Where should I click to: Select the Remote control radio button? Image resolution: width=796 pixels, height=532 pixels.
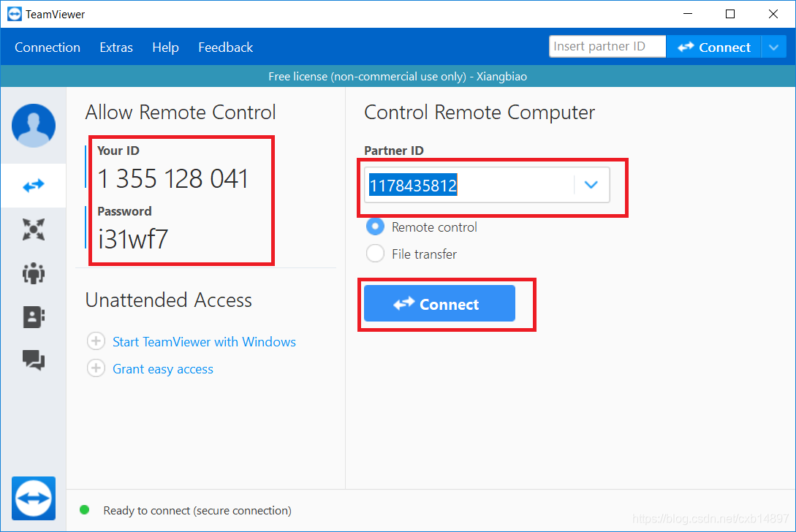tap(375, 227)
